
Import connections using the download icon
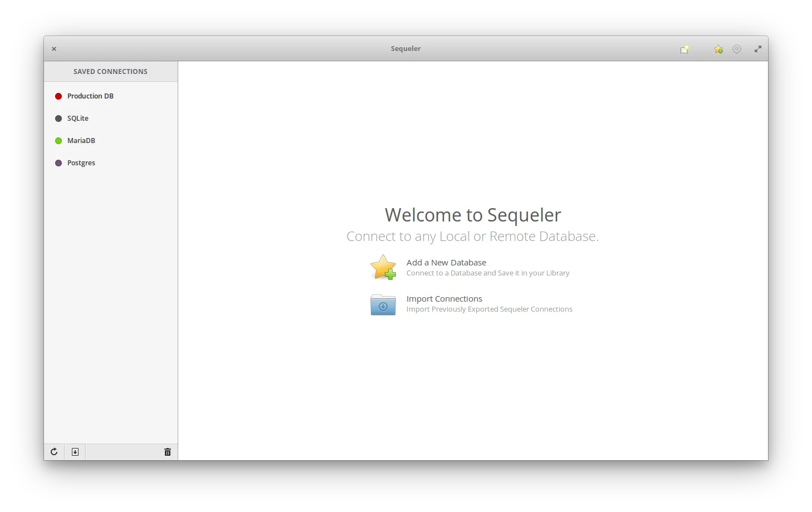pyautogui.click(x=75, y=451)
